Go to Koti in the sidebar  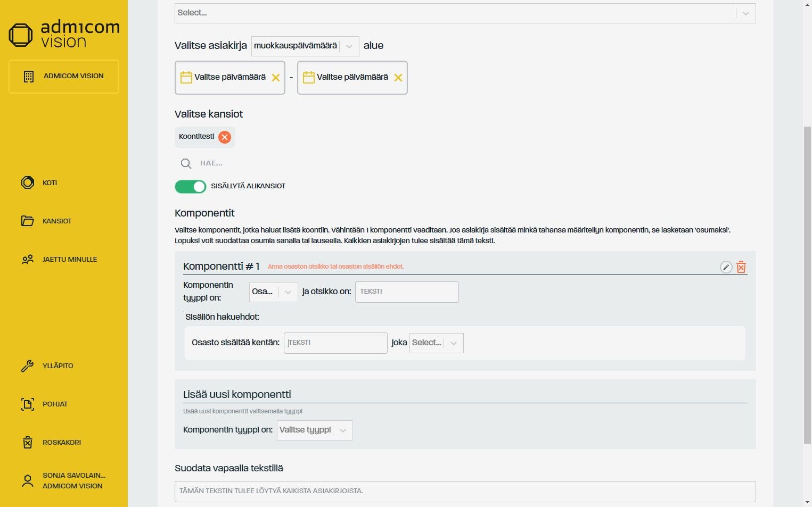50,182
